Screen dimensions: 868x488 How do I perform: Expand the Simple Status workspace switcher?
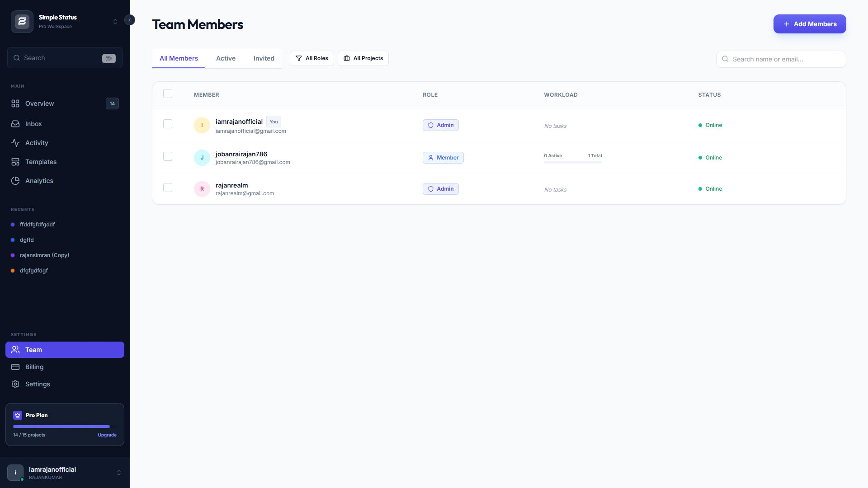[115, 22]
